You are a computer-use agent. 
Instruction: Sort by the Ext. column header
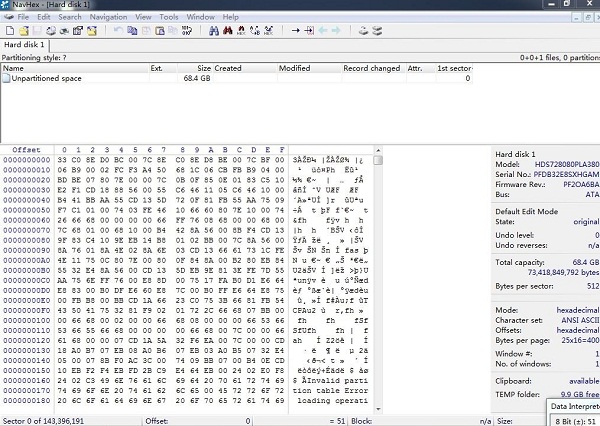click(x=163, y=68)
